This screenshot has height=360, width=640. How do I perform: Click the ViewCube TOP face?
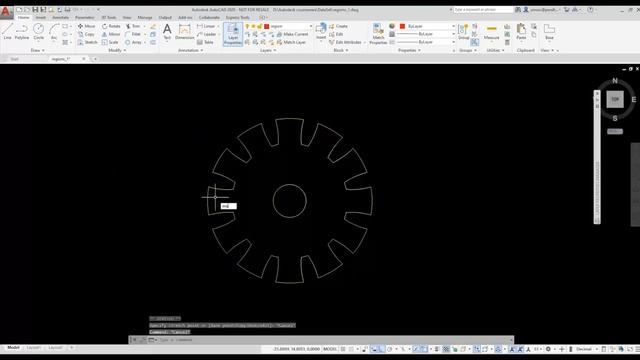click(x=615, y=99)
